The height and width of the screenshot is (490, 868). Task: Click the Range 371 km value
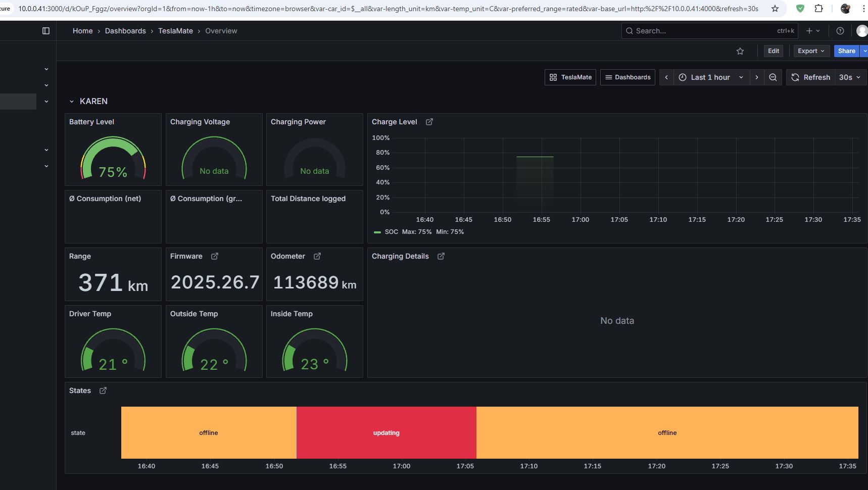pos(113,283)
